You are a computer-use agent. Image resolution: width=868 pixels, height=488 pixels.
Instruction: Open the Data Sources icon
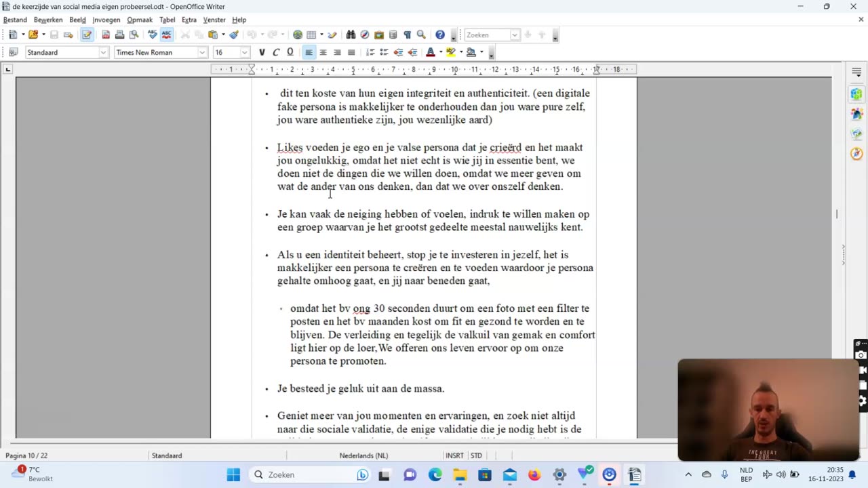[x=393, y=35]
